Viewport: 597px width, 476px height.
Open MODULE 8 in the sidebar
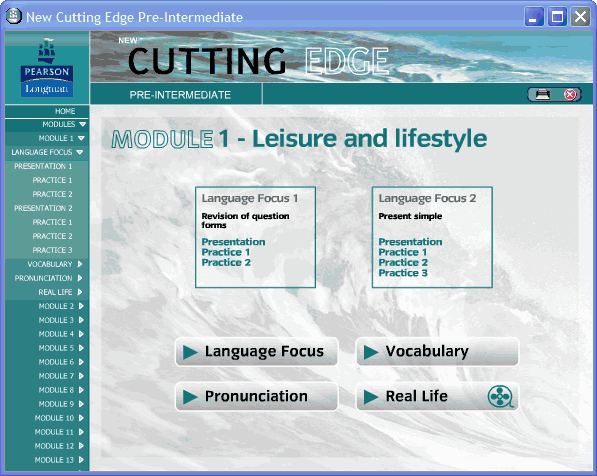click(56, 390)
